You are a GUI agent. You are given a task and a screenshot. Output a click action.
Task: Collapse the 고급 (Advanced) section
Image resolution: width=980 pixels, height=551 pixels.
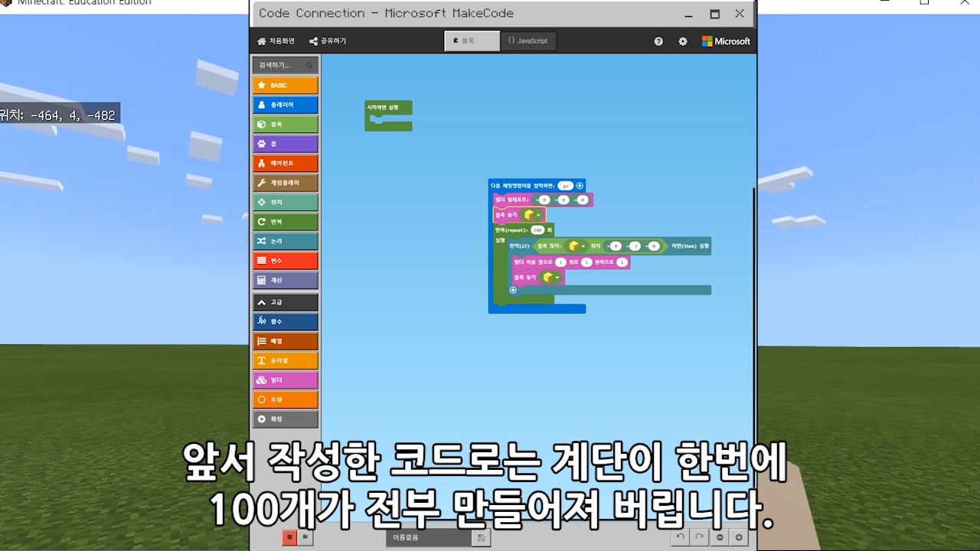[x=285, y=302]
